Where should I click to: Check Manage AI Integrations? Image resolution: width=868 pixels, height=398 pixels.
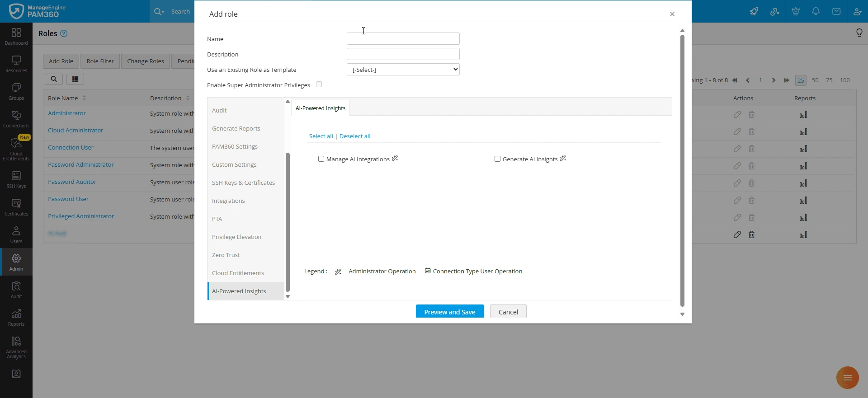click(x=321, y=159)
